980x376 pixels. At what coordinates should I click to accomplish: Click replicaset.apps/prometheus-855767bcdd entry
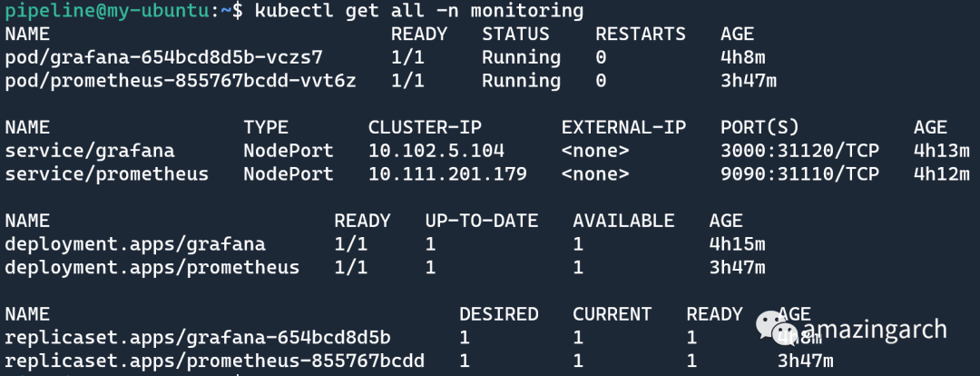tap(215, 361)
